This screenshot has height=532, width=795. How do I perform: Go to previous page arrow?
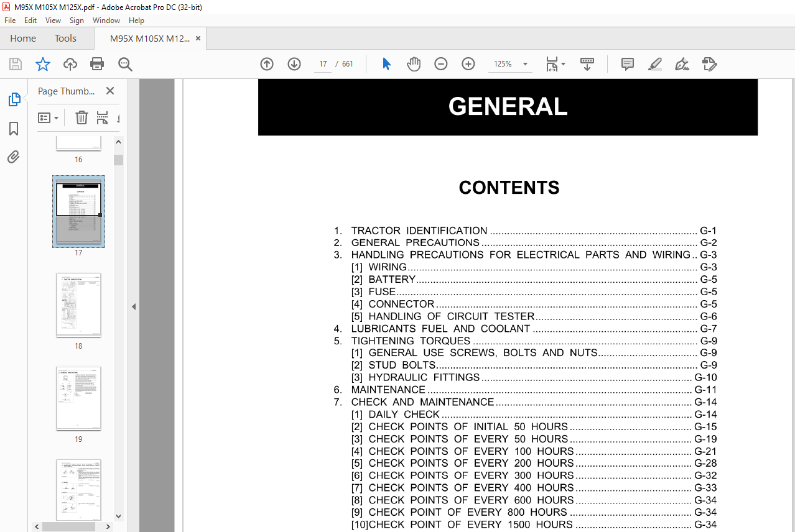tap(267, 64)
